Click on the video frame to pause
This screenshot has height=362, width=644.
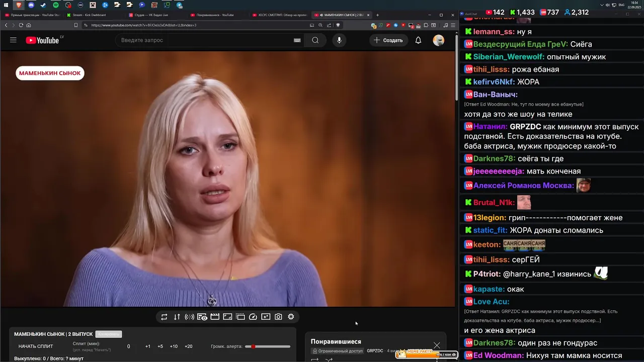(x=227, y=178)
